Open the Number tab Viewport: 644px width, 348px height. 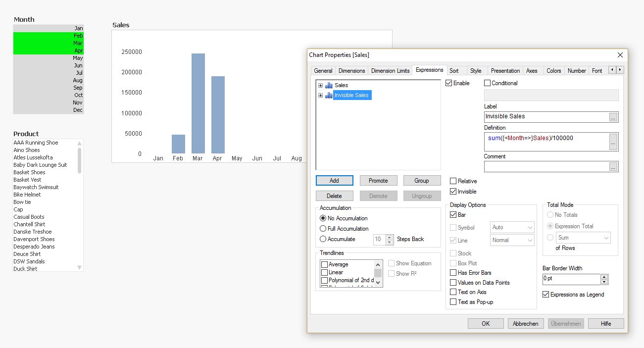[x=577, y=71]
